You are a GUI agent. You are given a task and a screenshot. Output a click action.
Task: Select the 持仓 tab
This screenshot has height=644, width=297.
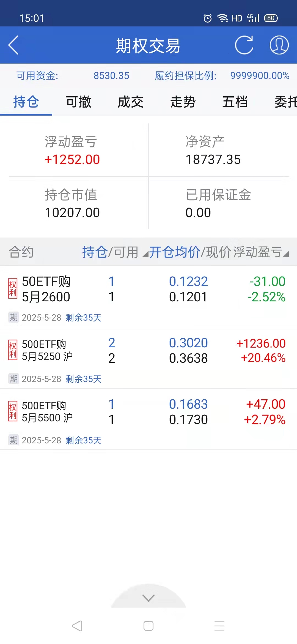coord(26,102)
